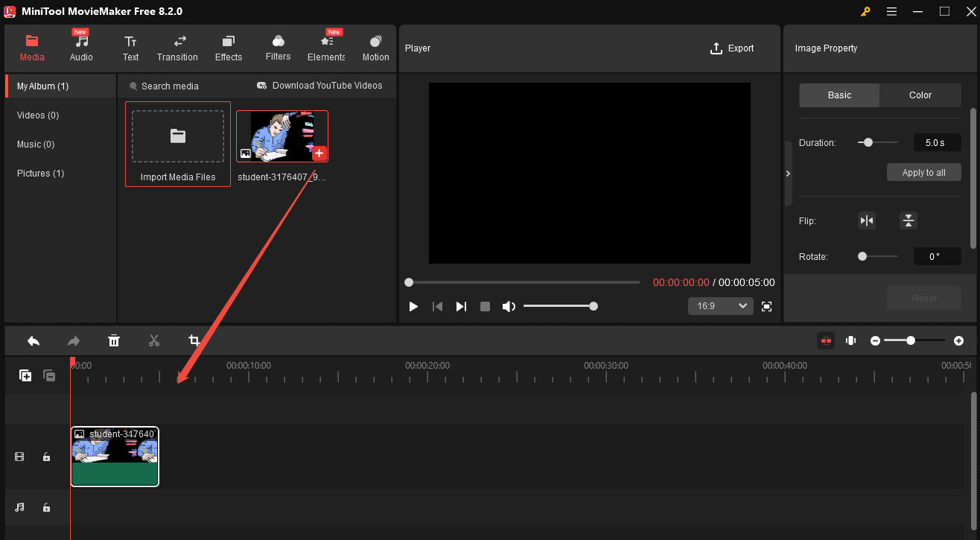980x540 pixels.
Task: Undo the last action
Action: (x=34, y=340)
